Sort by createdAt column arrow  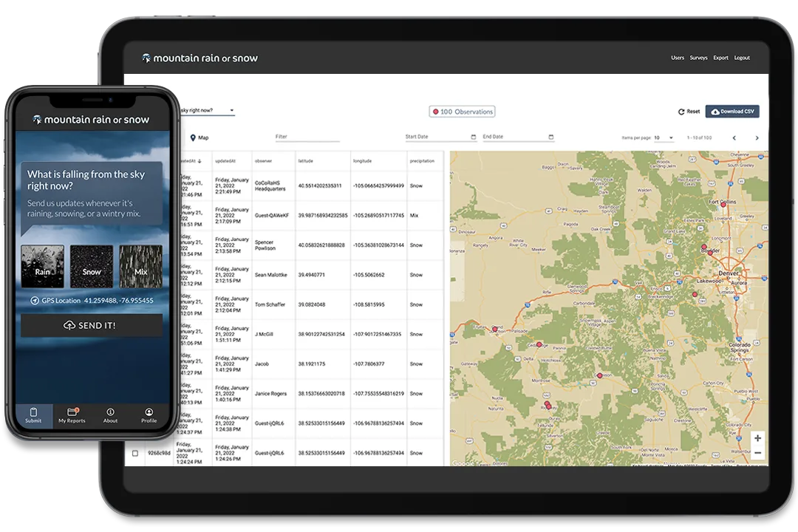(x=199, y=161)
